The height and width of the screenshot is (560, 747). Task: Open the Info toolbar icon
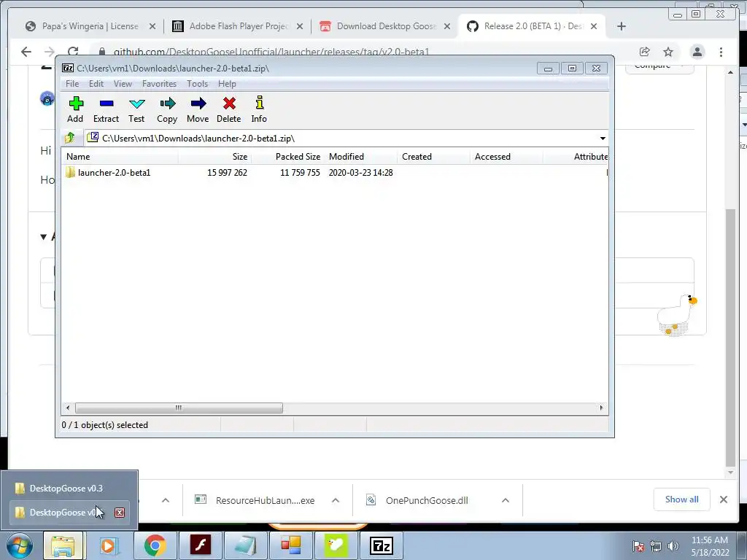[259, 109]
